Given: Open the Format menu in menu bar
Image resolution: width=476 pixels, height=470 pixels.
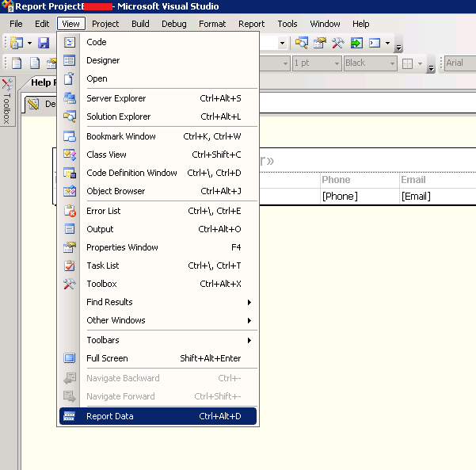Looking at the screenshot, I should 212,24.
